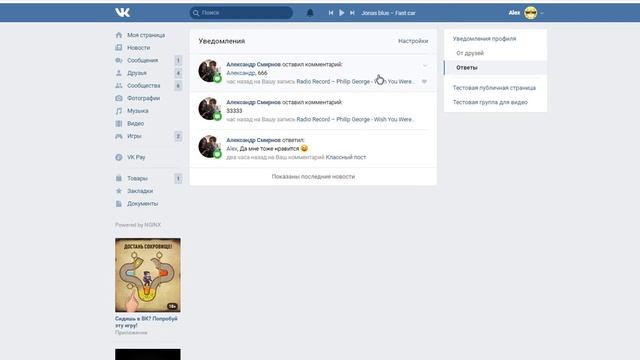Click the Документы document icon
The width and height of the screenshot is (640, 360).
pos(119,204)
